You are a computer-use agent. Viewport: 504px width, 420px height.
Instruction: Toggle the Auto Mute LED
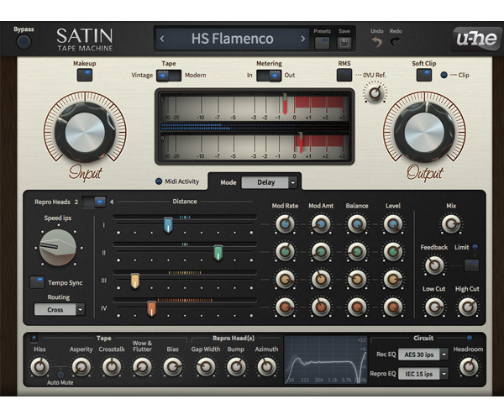(60, 375)
